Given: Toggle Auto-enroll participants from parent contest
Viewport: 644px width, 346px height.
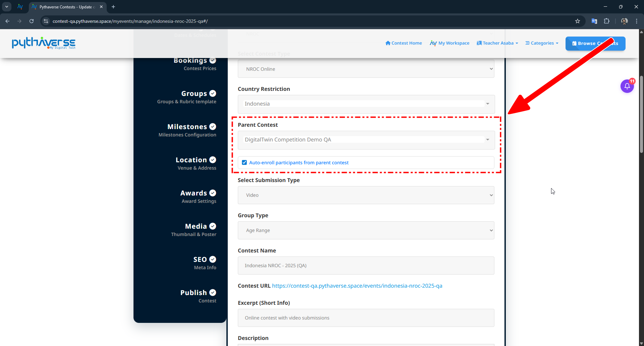Looking at the screenshot, I should [x=244, y=163].
